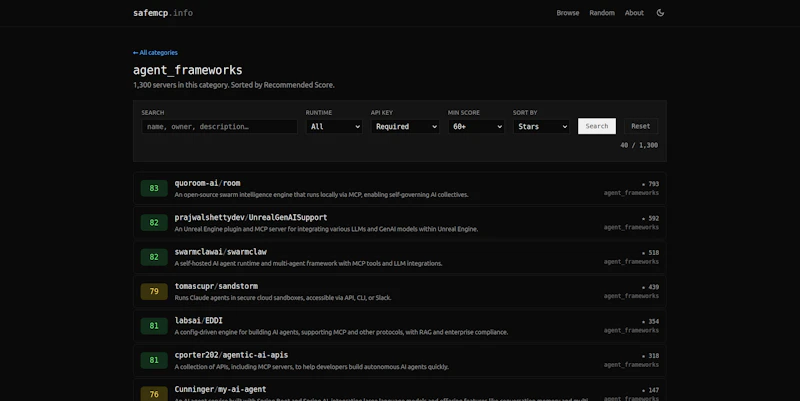Image resolution: width=800 pixels, height=401 pixels.
Task: Click the 40 / 1,300 results counter
Action: tap(639, 145)
